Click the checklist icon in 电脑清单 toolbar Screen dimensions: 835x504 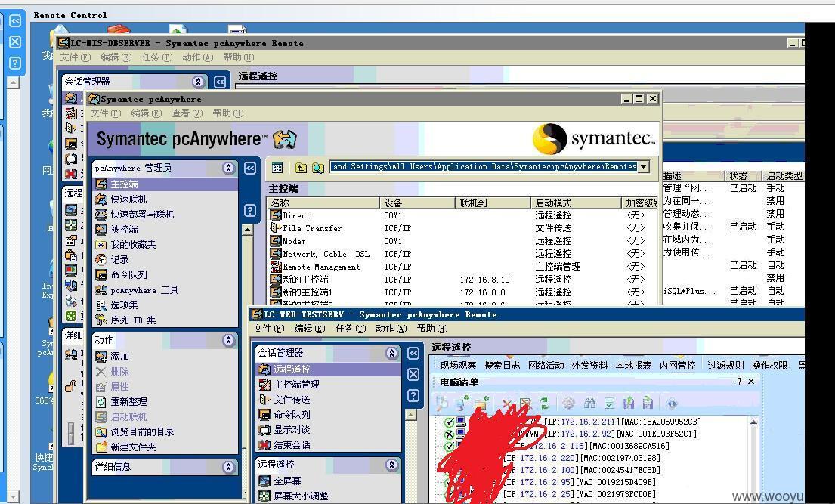point(609,404)
